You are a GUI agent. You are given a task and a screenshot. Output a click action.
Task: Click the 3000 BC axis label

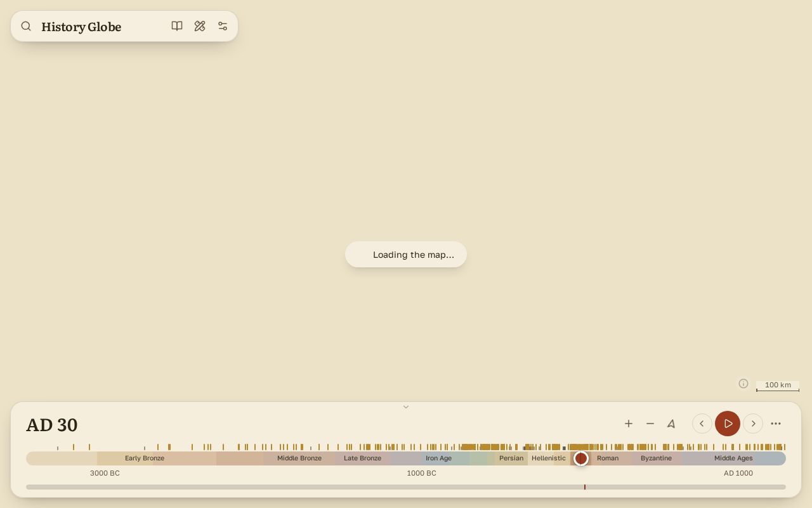click(105, 473)
